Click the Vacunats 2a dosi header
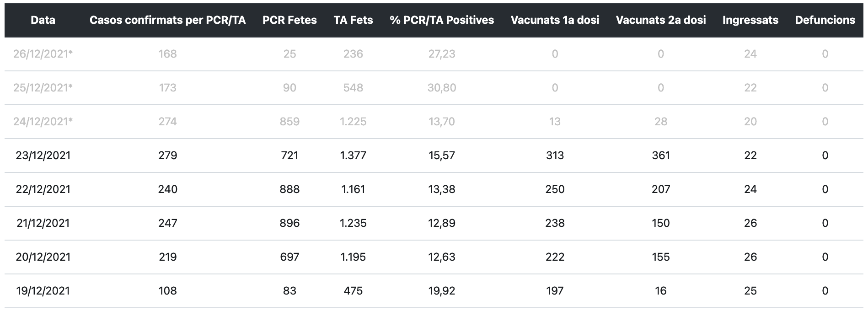868x311 pixels. pyautogui.click(x=661, y=20)
